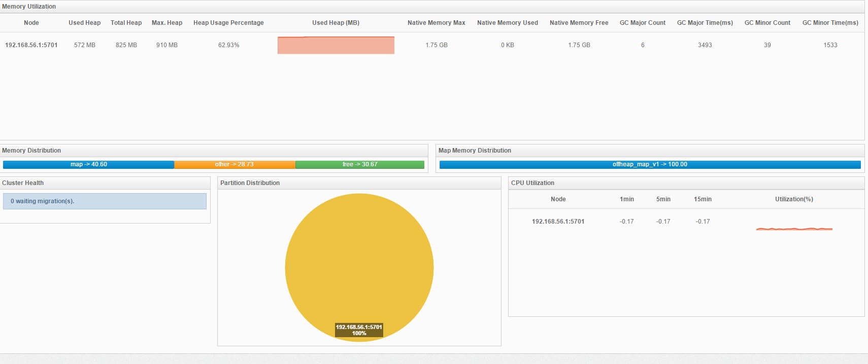
Task: Open node 192.168.56.1:5701 in memory table
Action: click(31, 45)
